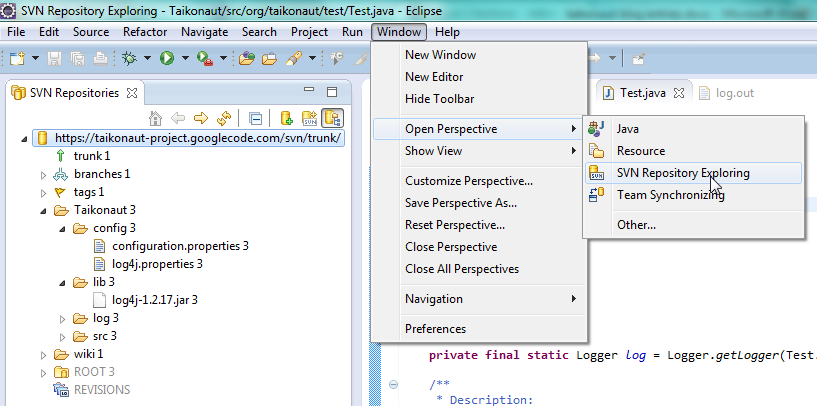Click the Home icon in SVN Repositories
The image size is (817, 406).
click(x=155, y=119)
